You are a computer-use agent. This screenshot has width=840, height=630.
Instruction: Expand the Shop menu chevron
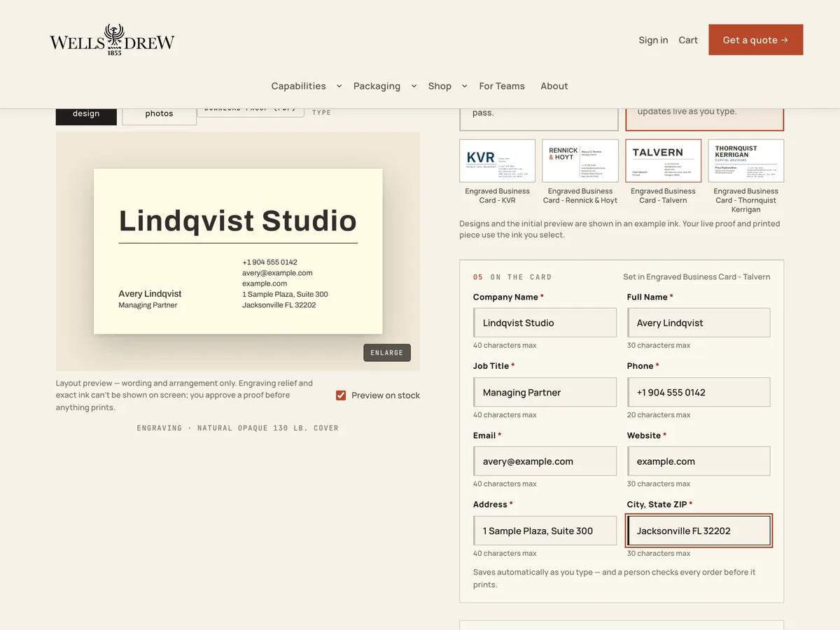pyautogui.click(x=464, y=86)
